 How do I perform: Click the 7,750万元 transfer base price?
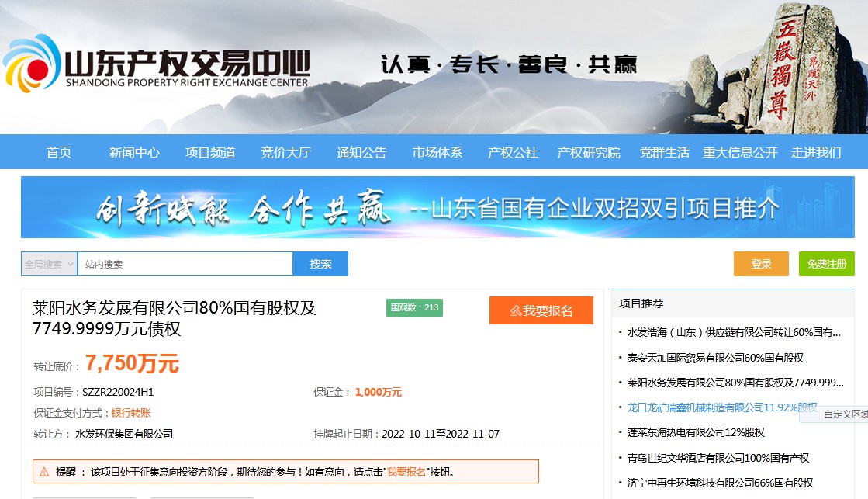132,363
